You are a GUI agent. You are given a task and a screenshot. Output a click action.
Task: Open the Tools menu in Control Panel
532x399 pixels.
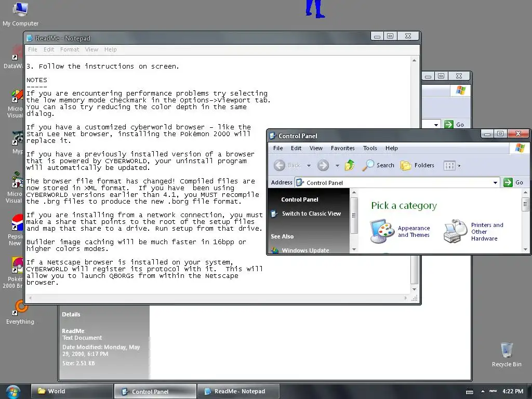(370, 148)
